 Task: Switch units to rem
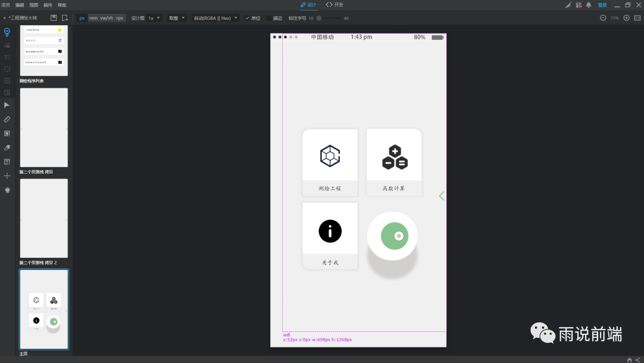pos(94,18)
